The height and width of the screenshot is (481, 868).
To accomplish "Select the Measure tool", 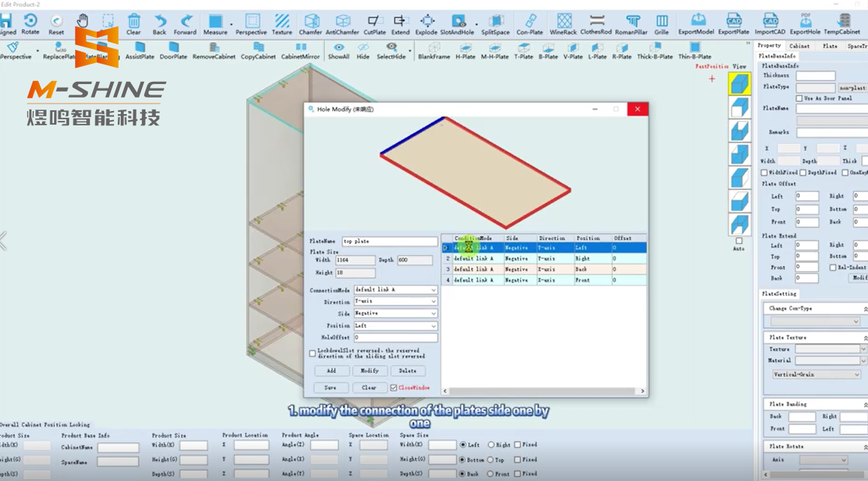I will click(216, 20).
